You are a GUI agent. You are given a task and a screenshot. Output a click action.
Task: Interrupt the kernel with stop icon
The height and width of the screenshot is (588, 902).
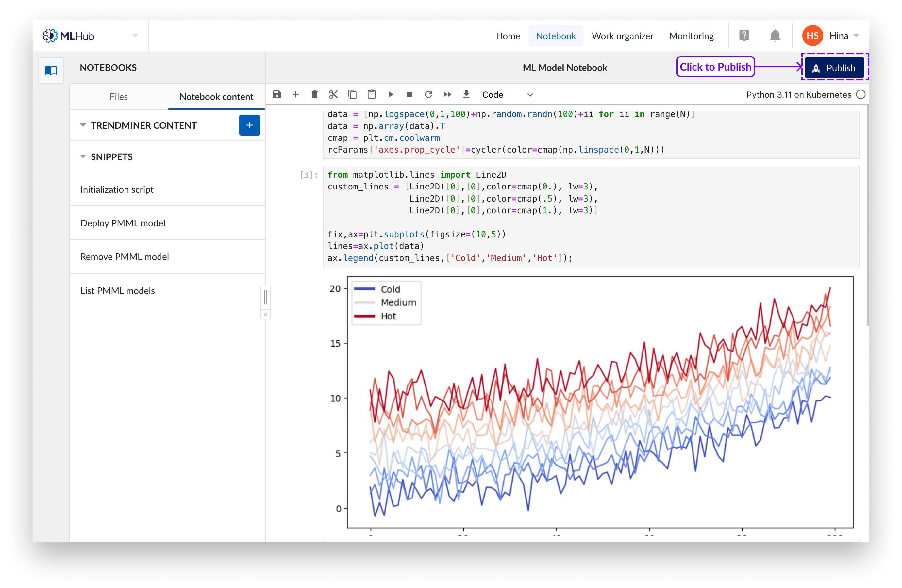click(409, 94)
